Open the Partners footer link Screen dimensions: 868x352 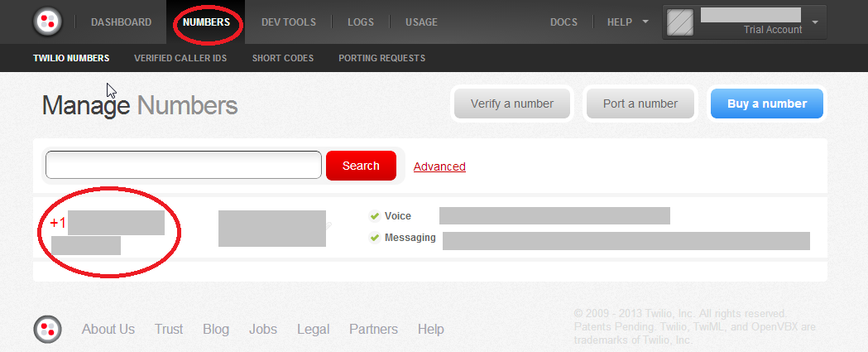[374, 330]
